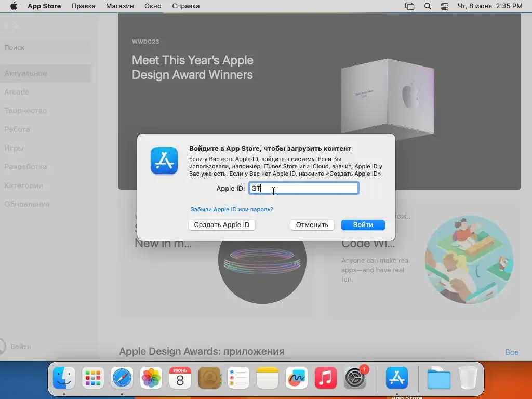Open Music from the Dock
Screen dimensions: 532x399
pyautogui.click(x=326, y=378)
